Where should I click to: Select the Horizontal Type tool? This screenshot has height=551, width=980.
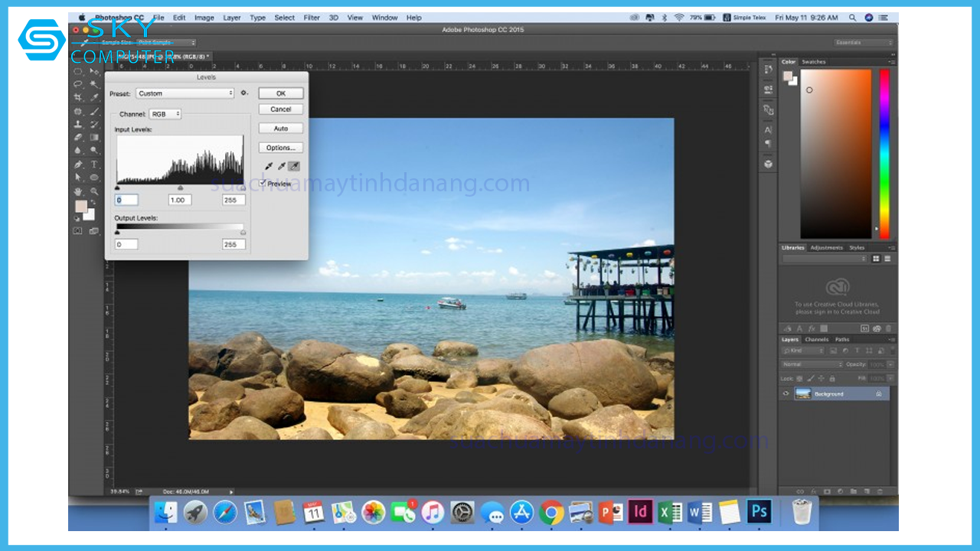[95, 165]
